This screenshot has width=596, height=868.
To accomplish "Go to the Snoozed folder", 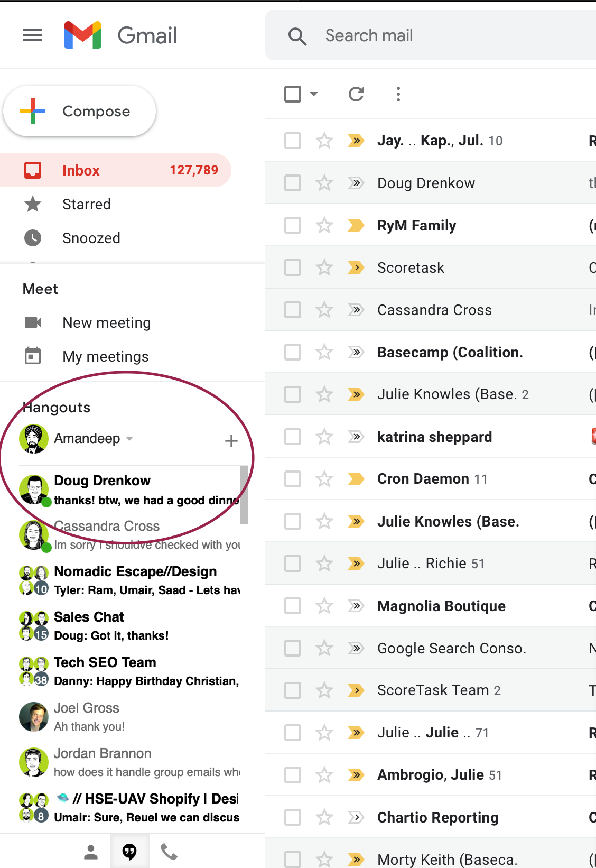I will tap(91, 238).
